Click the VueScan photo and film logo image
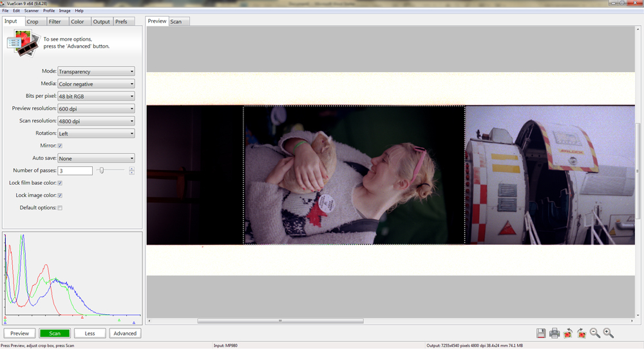Image resolution: width=644 pixels, height=349 pixels. pos(23,43)
